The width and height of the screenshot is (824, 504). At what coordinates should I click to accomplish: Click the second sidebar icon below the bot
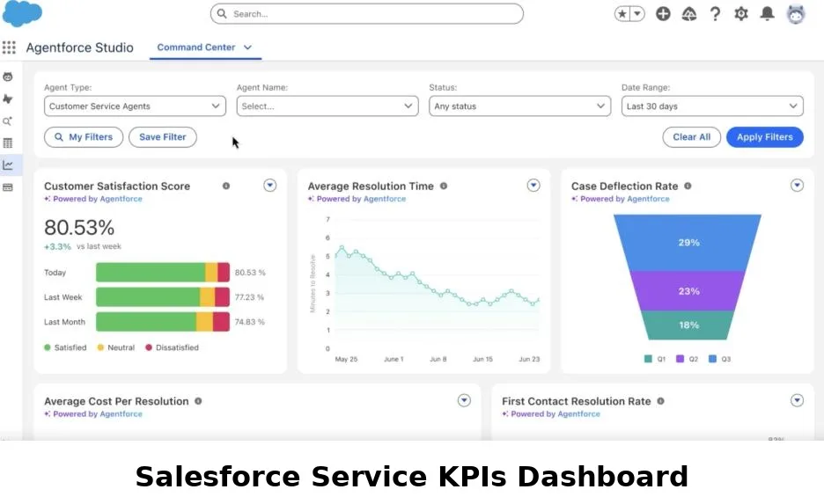[8, 99]
